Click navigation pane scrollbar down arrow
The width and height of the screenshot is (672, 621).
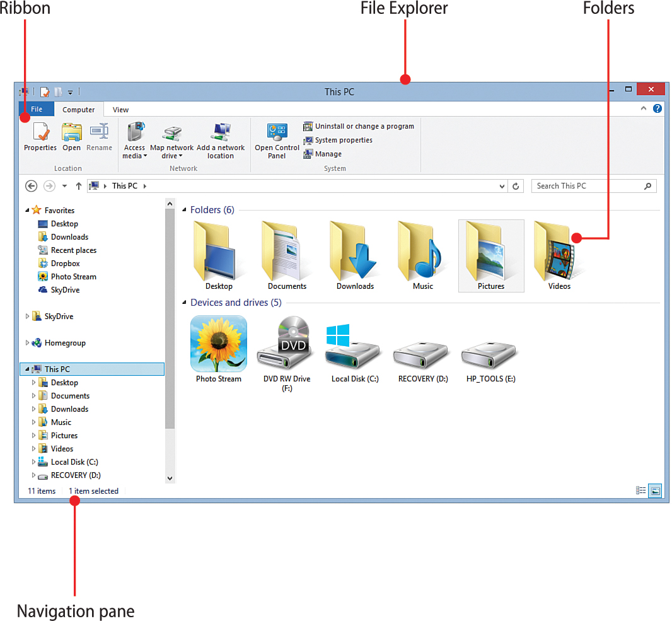tap(170, 479)
